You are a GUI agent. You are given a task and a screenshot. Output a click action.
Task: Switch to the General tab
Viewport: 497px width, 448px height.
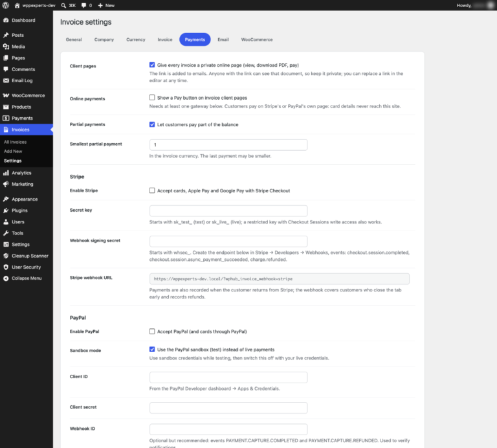(74, 39)
